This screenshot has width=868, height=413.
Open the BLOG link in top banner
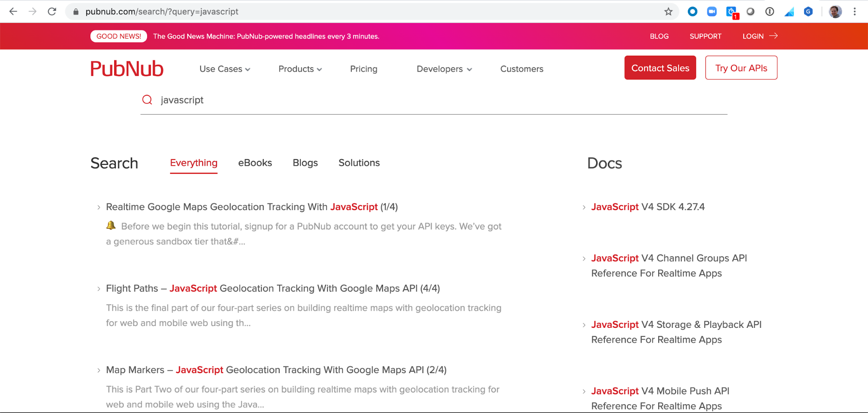tap(659, 37)
